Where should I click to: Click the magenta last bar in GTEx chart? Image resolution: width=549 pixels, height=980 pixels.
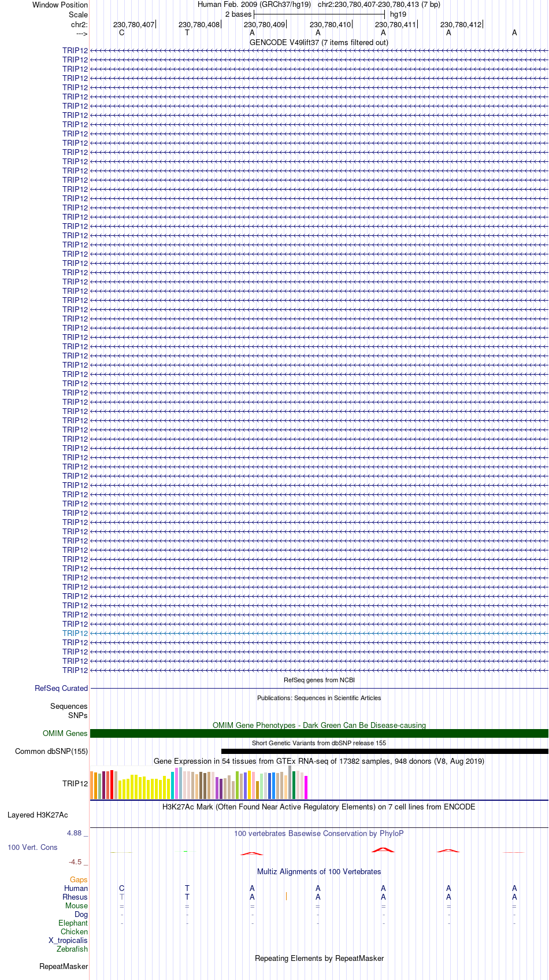(306, 787)
